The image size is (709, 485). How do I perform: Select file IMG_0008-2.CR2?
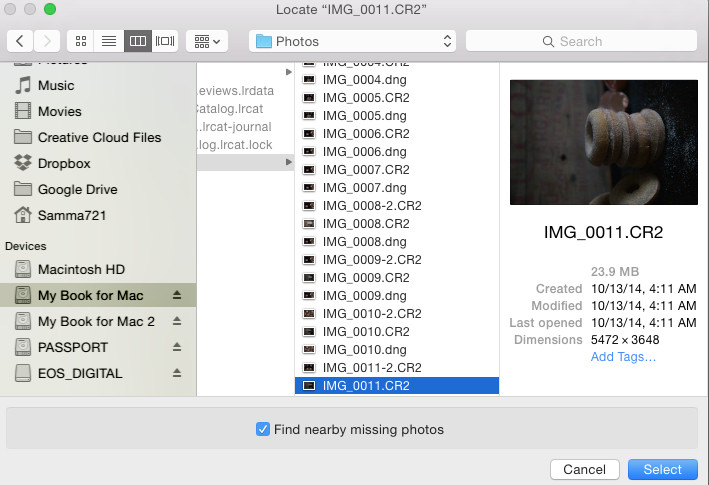tap(372, 206)
